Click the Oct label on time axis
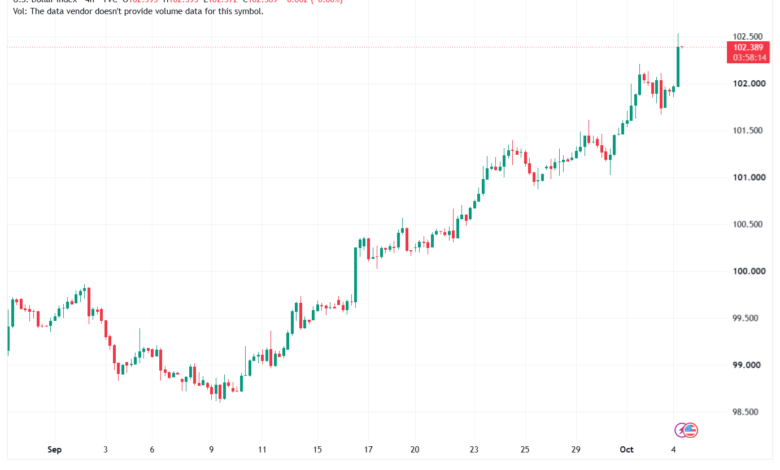 pos(626,449)
